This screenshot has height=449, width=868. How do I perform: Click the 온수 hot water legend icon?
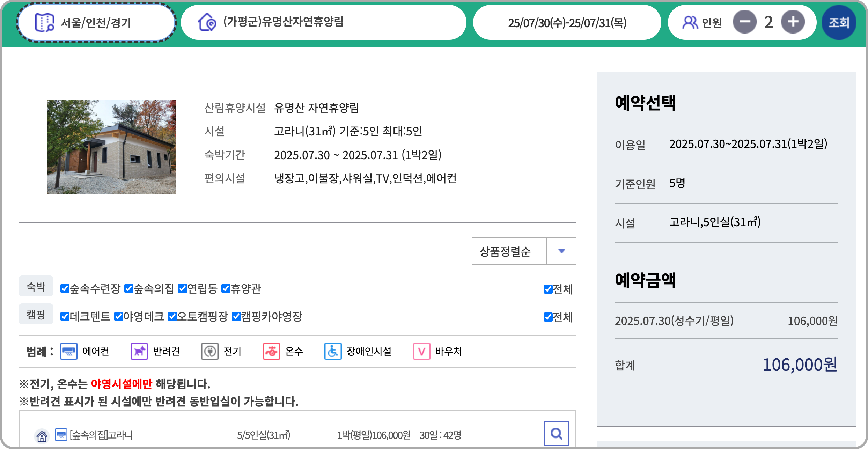click(271, 351)
